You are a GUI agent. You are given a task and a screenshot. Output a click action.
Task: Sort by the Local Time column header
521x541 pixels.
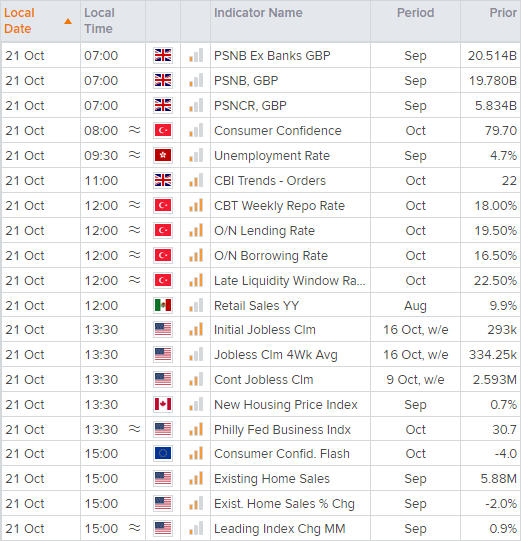[x=99, y=21]
